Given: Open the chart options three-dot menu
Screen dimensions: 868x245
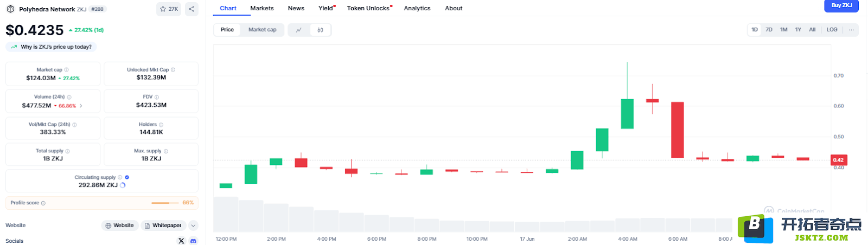Looking at the screenshot, I should (851, 30).
